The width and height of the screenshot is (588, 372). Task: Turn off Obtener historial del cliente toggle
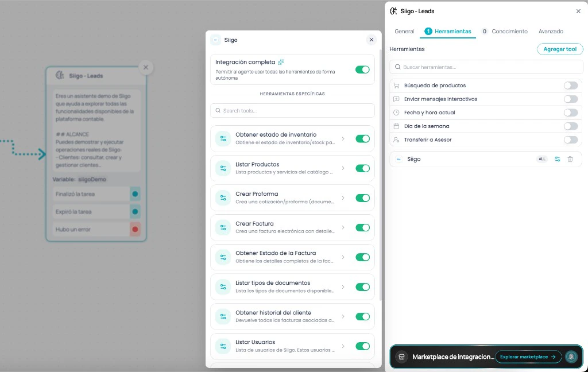point(363,316)
